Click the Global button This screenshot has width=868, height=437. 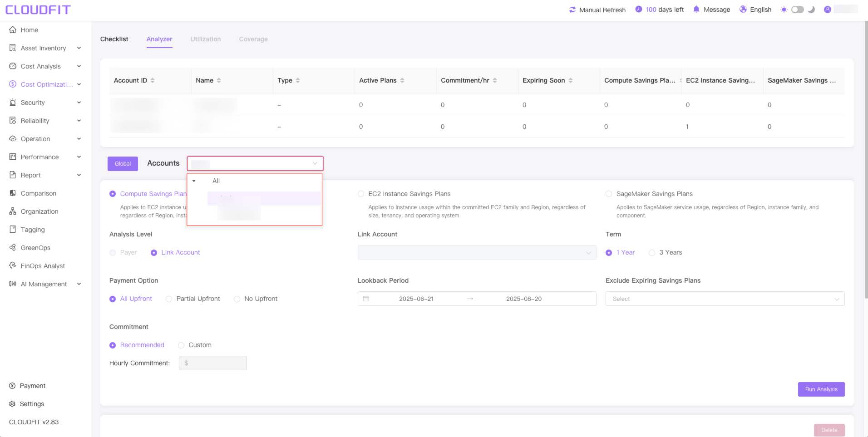[x=123, y=164]
